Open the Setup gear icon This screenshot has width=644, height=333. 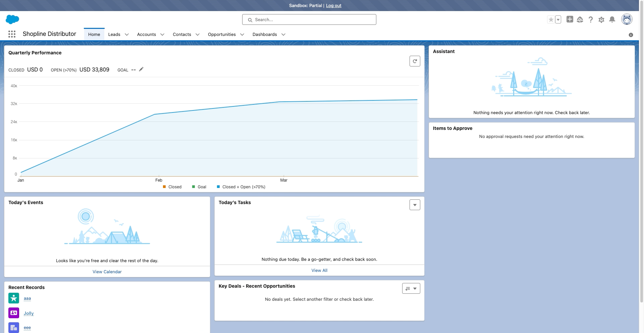[601, 20]
